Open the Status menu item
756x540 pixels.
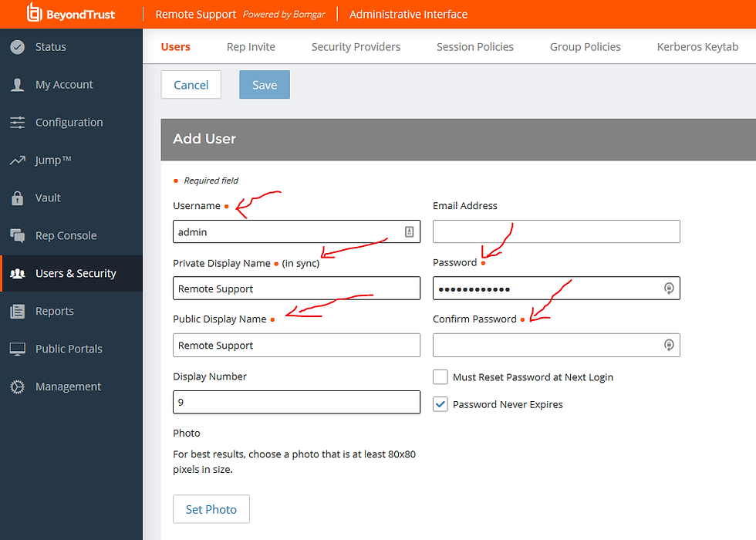tap(71, 47)
